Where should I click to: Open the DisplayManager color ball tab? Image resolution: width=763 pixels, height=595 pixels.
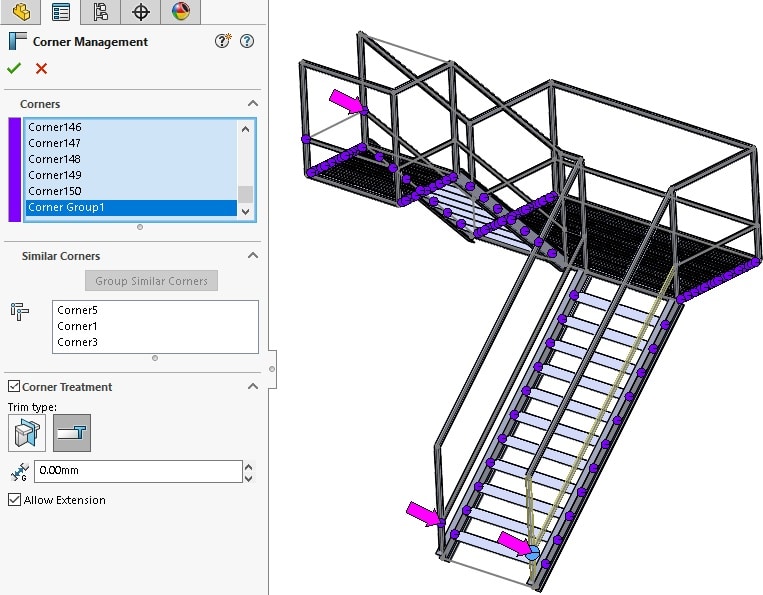(x=180, y=12)
